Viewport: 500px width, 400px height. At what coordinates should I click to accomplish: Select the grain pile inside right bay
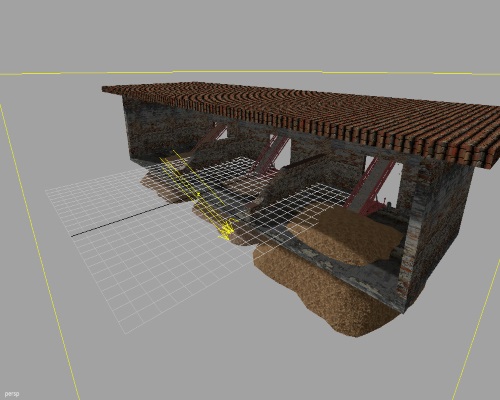coord(357,233)
